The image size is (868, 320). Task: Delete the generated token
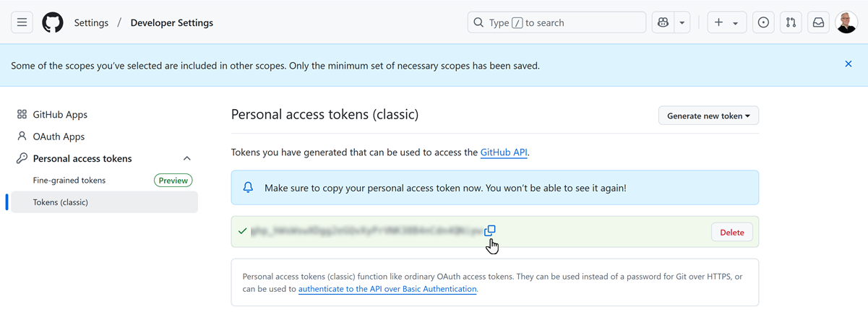point(732,232)
